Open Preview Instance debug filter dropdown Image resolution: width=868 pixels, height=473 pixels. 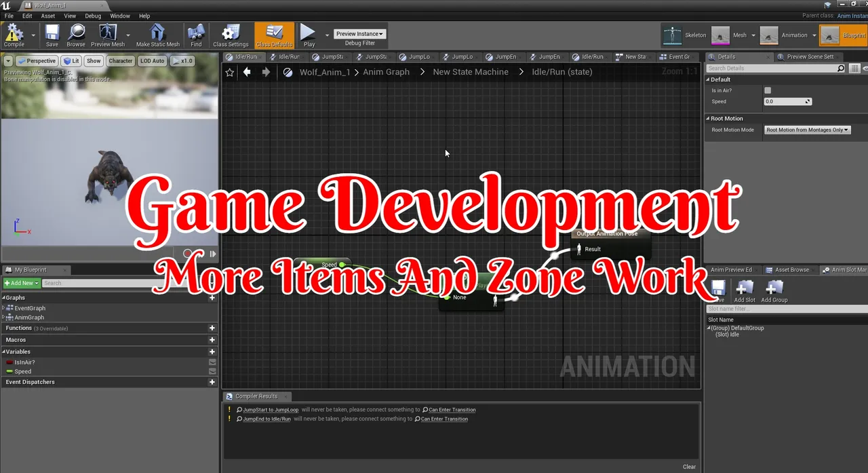pyautogui.click(x=359, y=34)
